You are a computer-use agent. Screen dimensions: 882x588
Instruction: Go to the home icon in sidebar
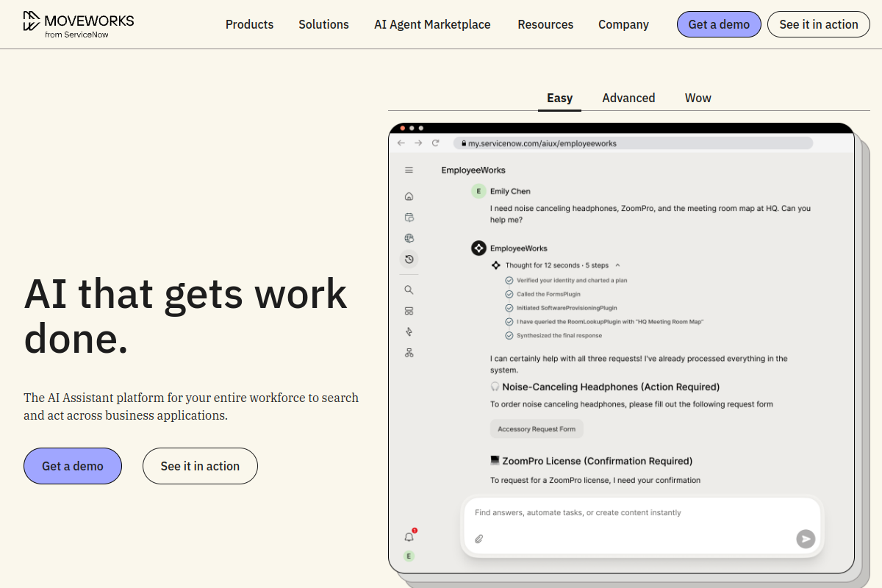[x=409, y=196]
